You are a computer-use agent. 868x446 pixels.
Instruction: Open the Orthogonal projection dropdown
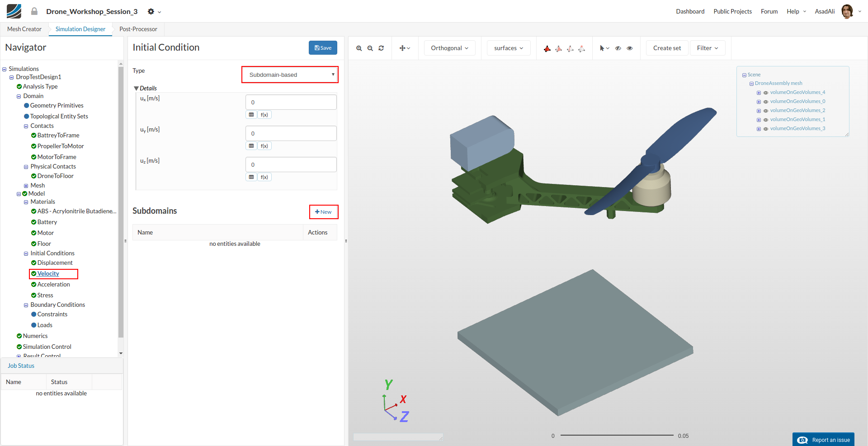point(449,48)
